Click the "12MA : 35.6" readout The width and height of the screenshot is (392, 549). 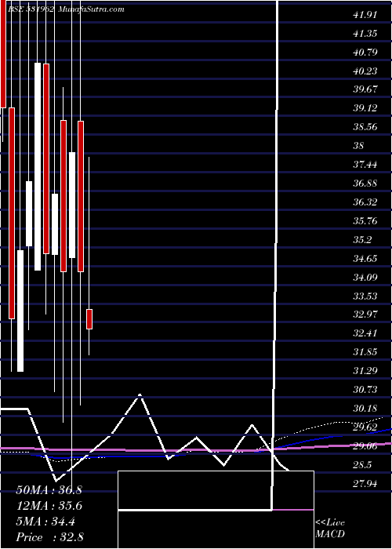(49, 506)
